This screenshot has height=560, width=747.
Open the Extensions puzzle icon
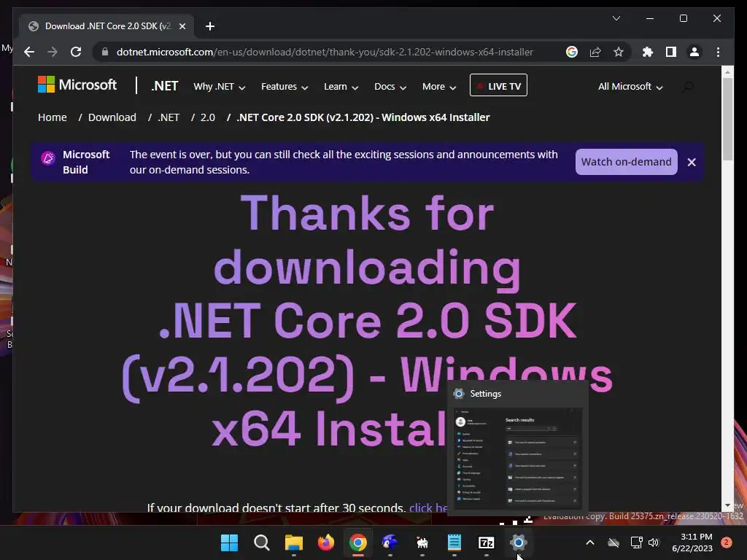pos(648,52)
